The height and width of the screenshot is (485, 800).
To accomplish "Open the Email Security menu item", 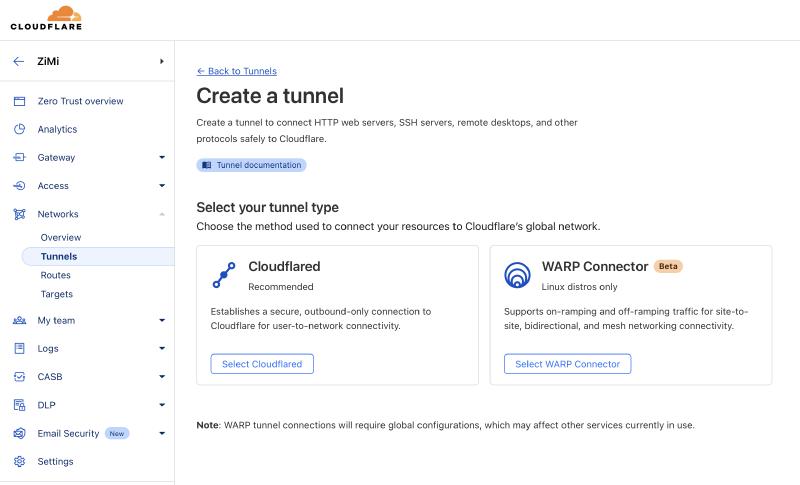I will tap(68, 433).
